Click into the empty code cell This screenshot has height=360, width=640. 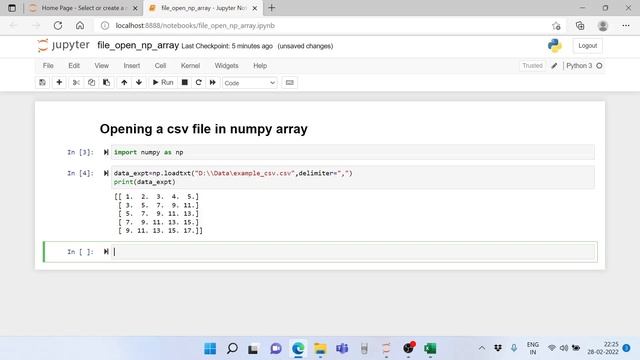click(353, 252)
